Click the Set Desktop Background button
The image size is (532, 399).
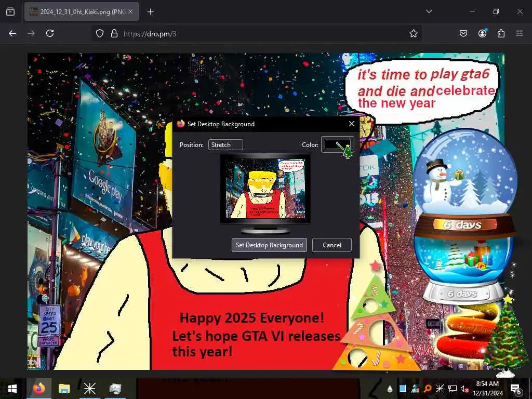tap(270, 245)
